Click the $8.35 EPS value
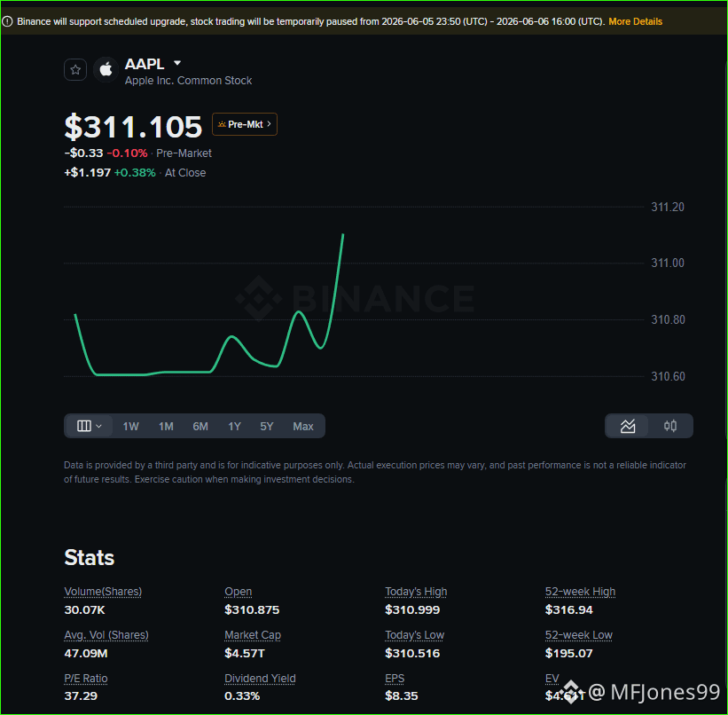 (x=402, y=696)
